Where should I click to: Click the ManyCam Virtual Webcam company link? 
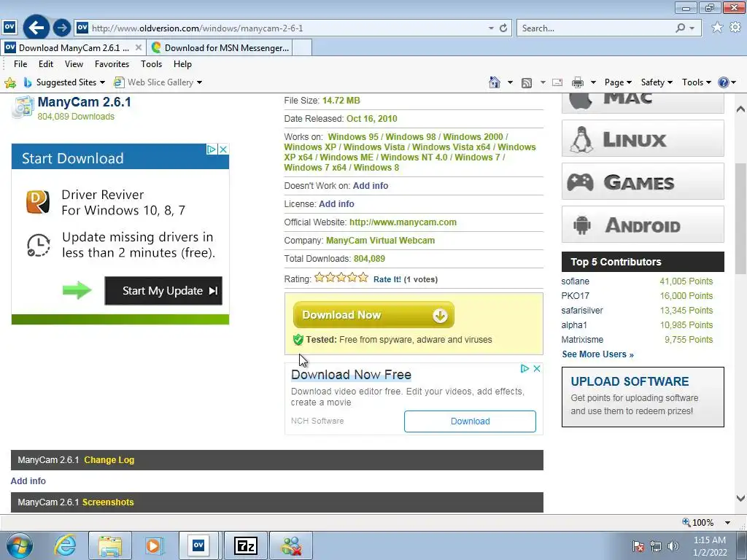pyautogui.click(x=380, y=241)
